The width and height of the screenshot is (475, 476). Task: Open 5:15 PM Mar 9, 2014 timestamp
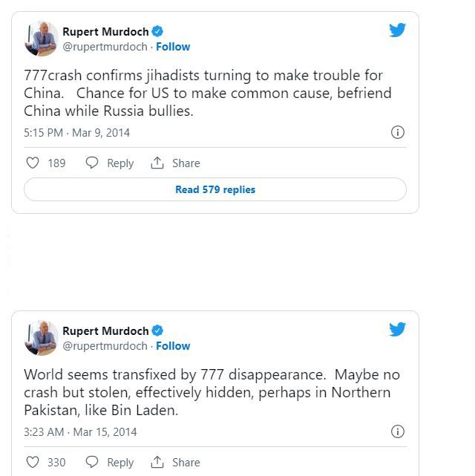(77, 133)
